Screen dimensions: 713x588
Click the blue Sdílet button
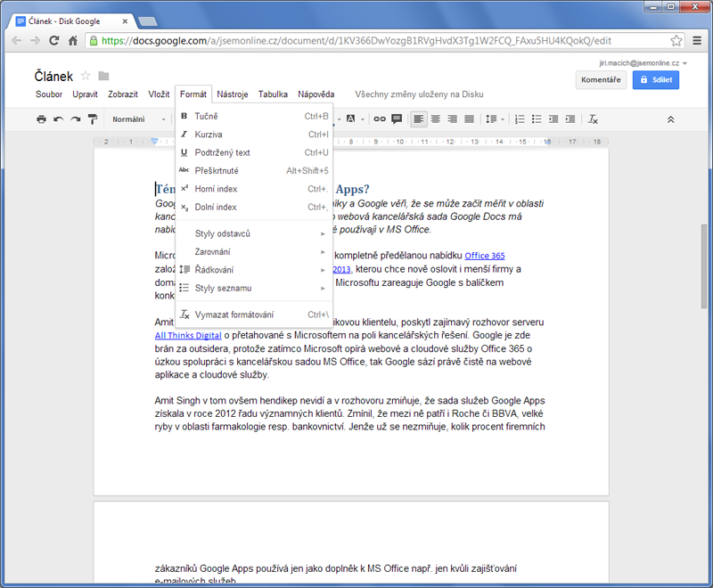tap(656, 80)
